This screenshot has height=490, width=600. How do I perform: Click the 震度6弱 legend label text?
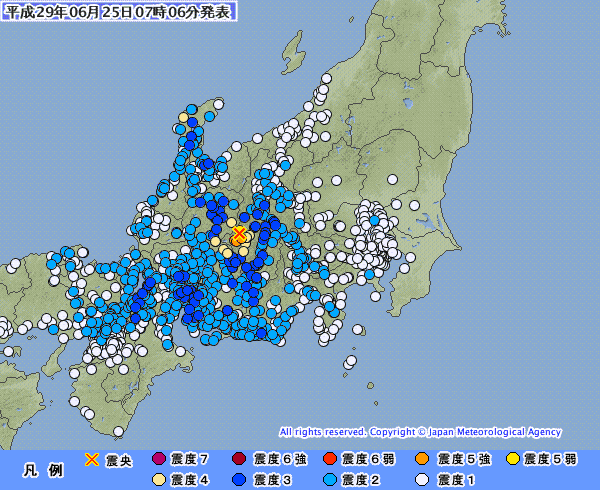(x=368, y=459)
